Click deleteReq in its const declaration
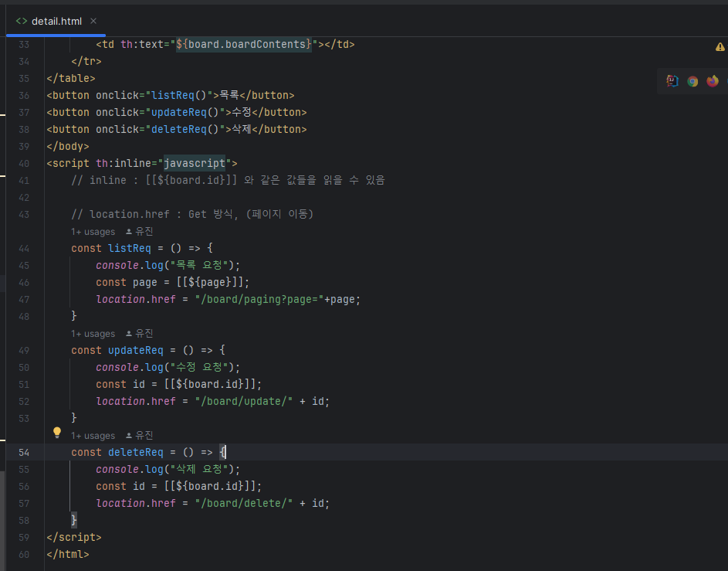This screenshot has height=571, width=728. (136, 453)
